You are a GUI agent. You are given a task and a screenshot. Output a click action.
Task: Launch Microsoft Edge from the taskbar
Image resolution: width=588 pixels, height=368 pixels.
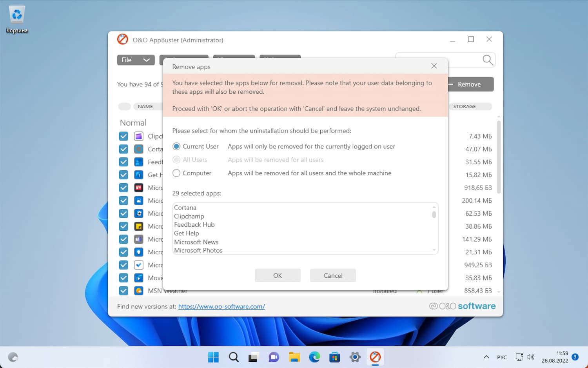(x=314, y=357)
